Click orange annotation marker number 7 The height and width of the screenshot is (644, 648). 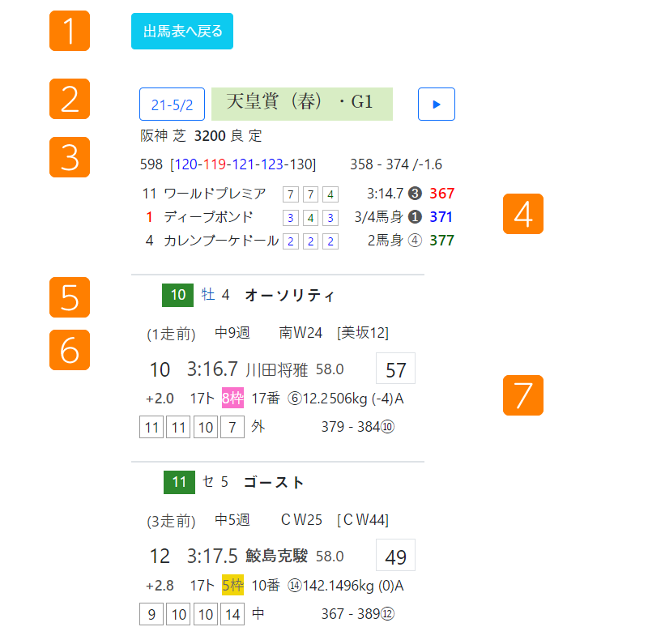tap(523, 395)
